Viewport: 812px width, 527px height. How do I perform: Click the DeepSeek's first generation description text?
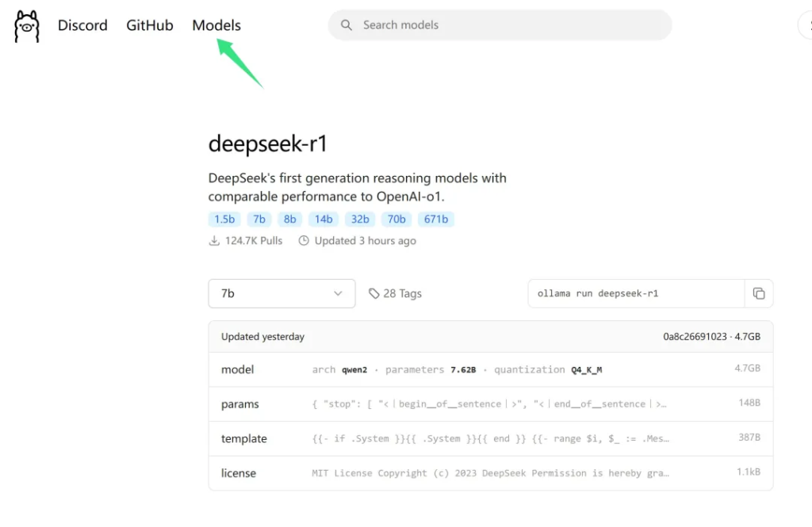(x=358, y=187)
